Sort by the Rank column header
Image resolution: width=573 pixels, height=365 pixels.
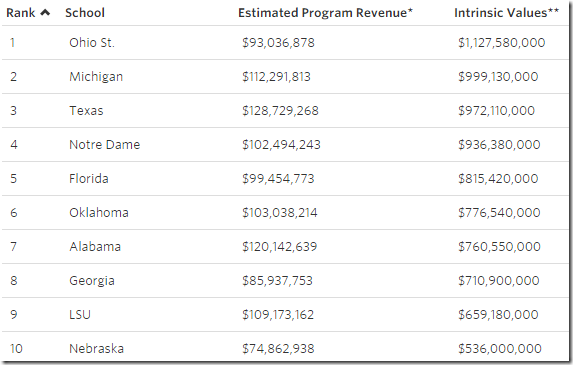point(20,13)
